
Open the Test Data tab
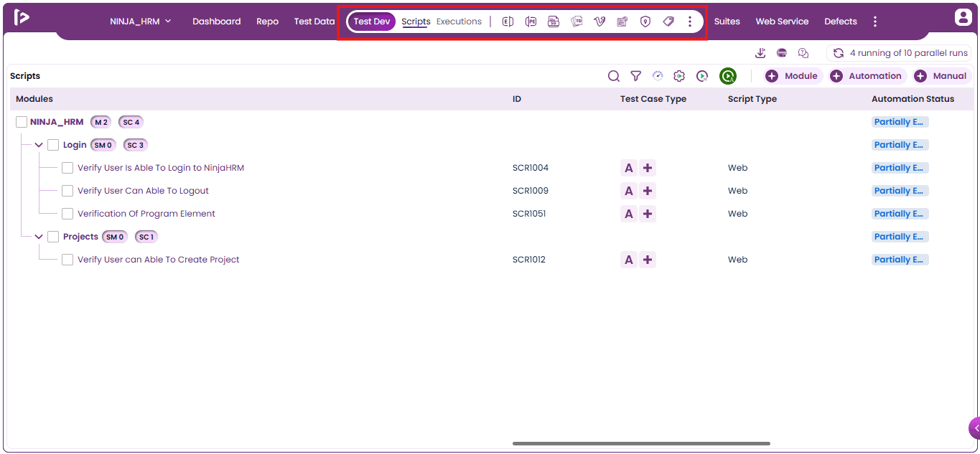coord(314,22)
